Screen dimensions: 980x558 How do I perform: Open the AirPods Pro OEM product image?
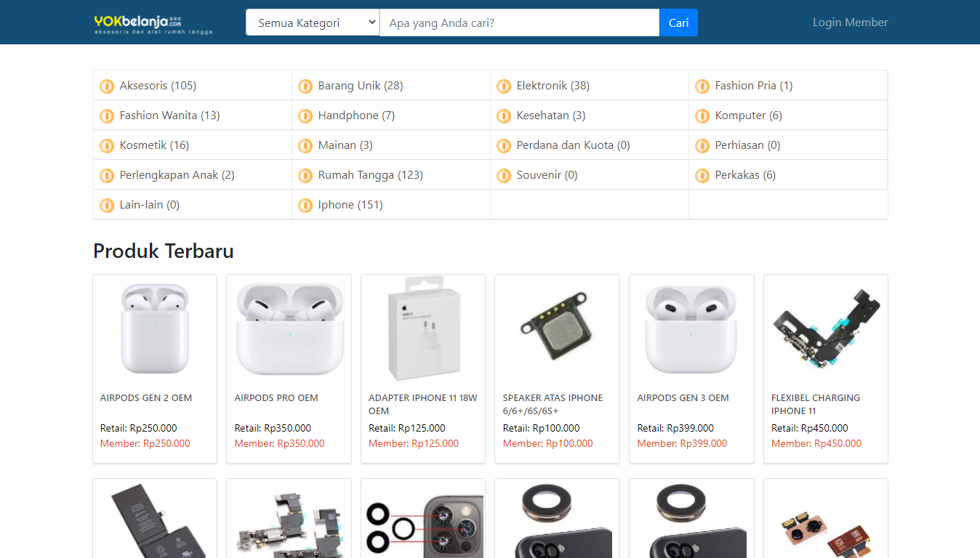[x=289, y=330]
